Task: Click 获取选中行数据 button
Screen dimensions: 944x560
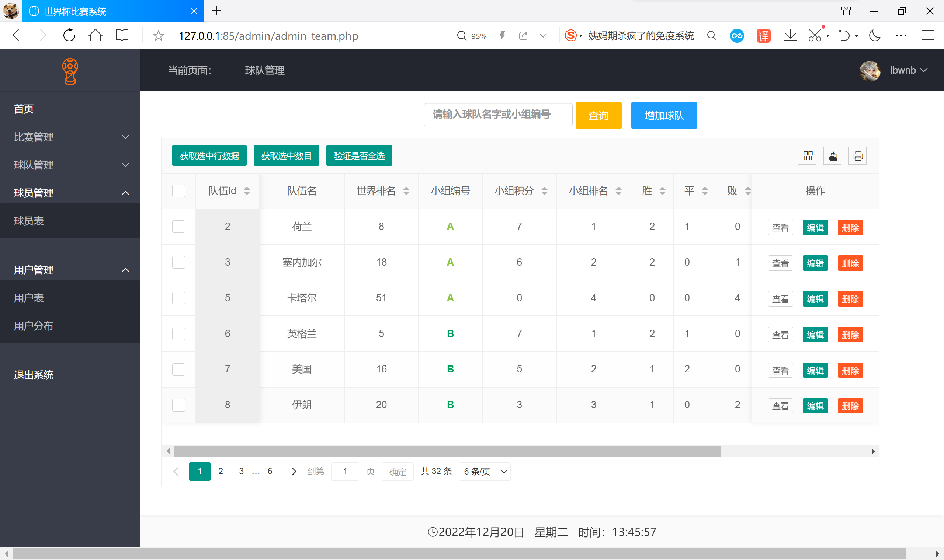Action: [x=209, y=155]
